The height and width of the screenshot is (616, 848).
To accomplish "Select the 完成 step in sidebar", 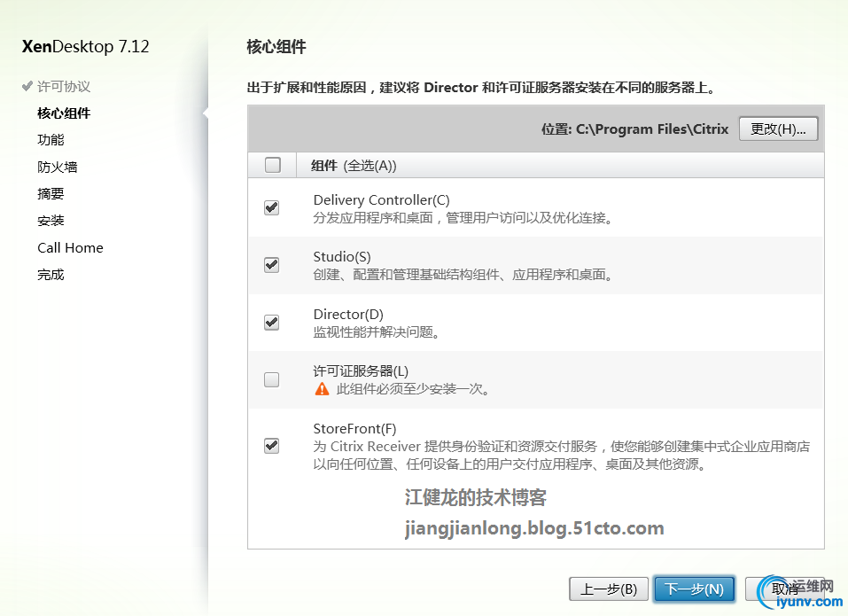I will (51, 275).
